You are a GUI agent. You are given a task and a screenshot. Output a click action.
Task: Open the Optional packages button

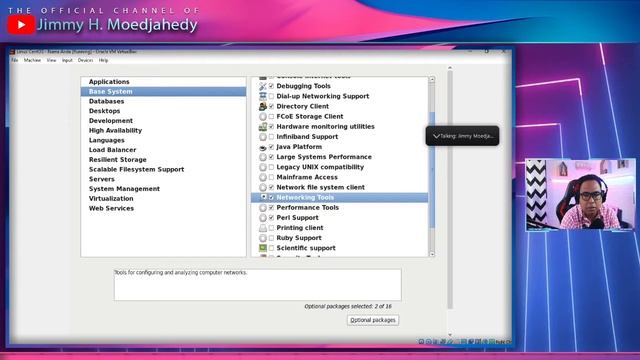(373, 320)
